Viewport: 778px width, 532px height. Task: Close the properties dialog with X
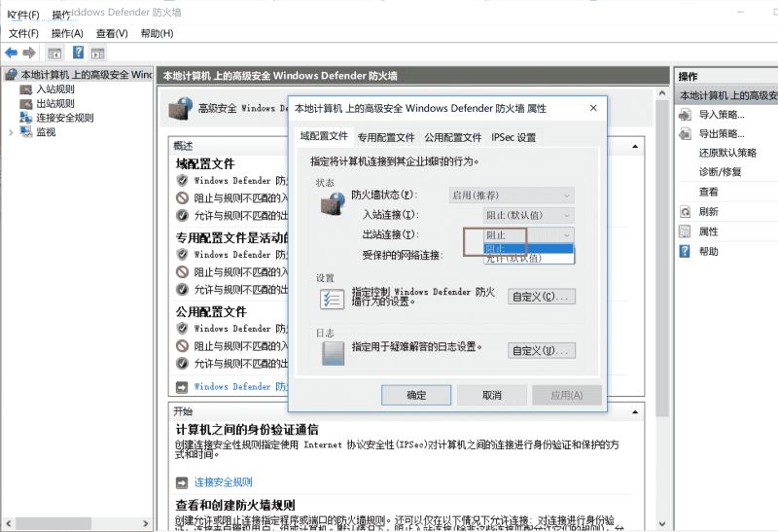click(593, 108)
